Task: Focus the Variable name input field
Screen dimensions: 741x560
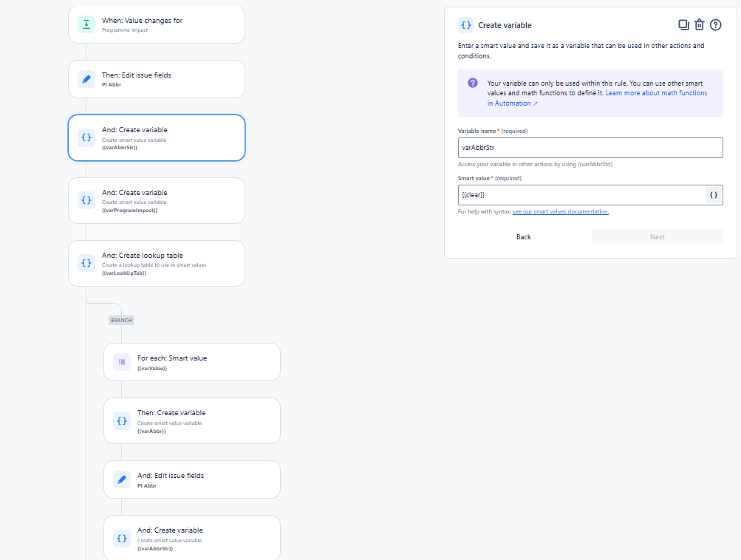Action: (x=590, y=148)
